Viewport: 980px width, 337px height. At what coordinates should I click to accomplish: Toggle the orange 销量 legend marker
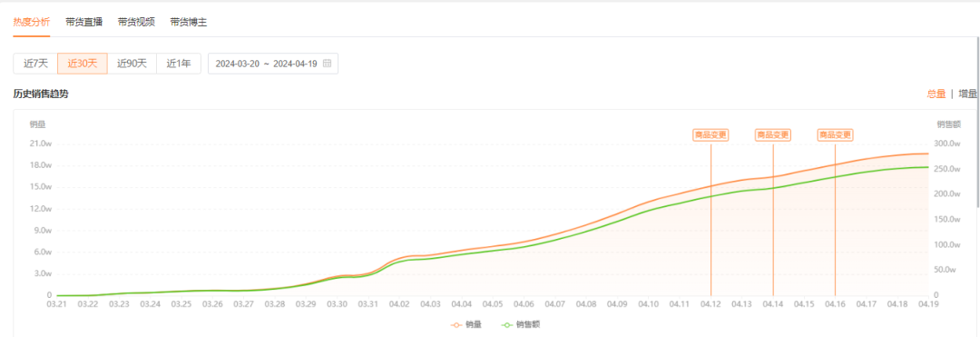pos(456,325)
